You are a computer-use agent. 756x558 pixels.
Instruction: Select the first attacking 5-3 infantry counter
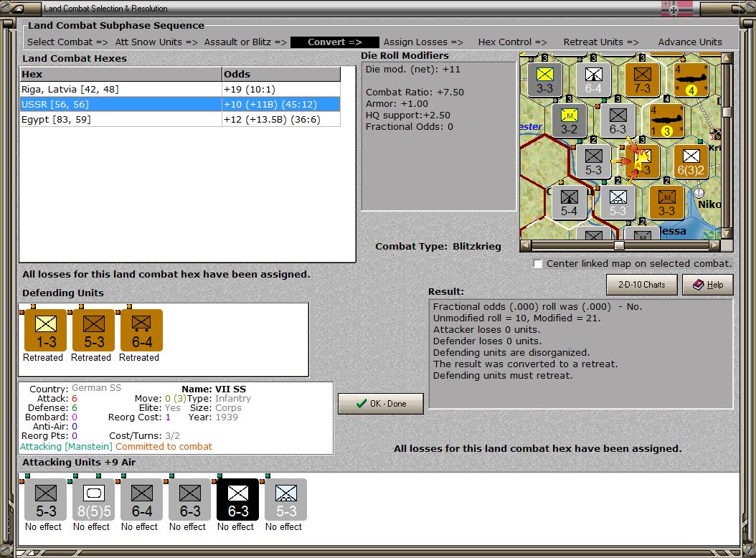coord(46,500)
